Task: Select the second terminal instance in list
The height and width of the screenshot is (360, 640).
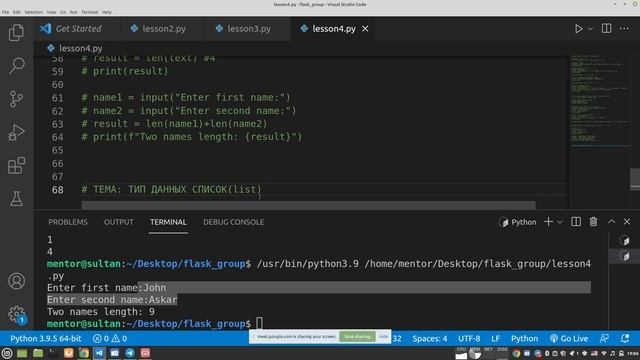Action: 624,256
